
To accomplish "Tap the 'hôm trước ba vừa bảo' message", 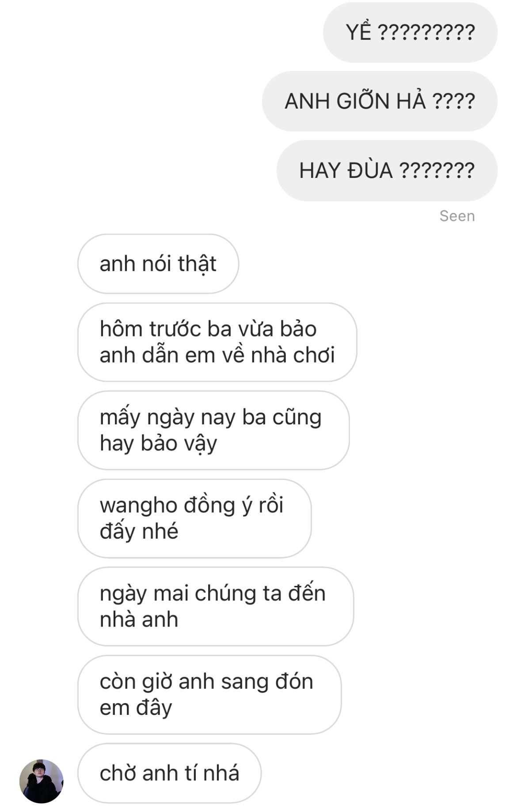I will 217,342.
